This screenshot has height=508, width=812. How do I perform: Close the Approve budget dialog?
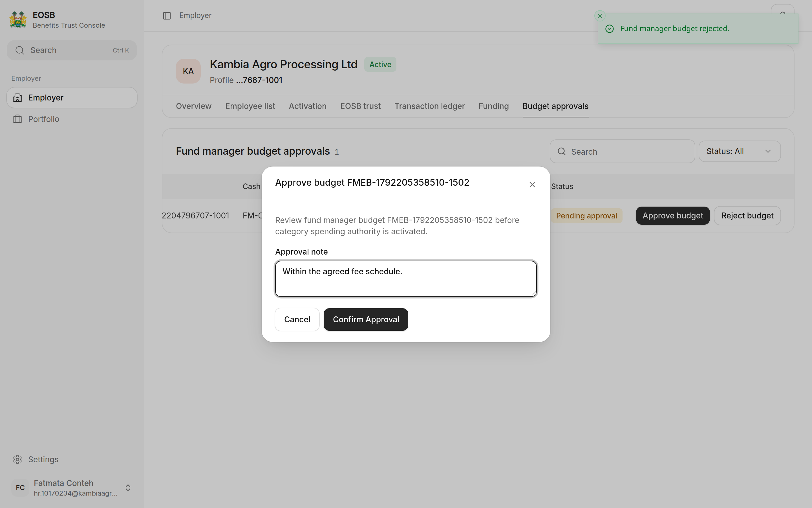coord(532,185)
